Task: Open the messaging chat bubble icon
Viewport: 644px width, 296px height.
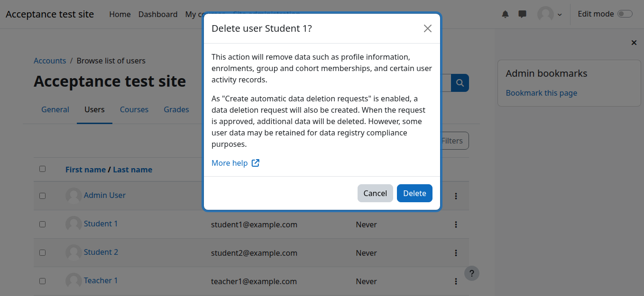Action: click(x=522, y=14)
